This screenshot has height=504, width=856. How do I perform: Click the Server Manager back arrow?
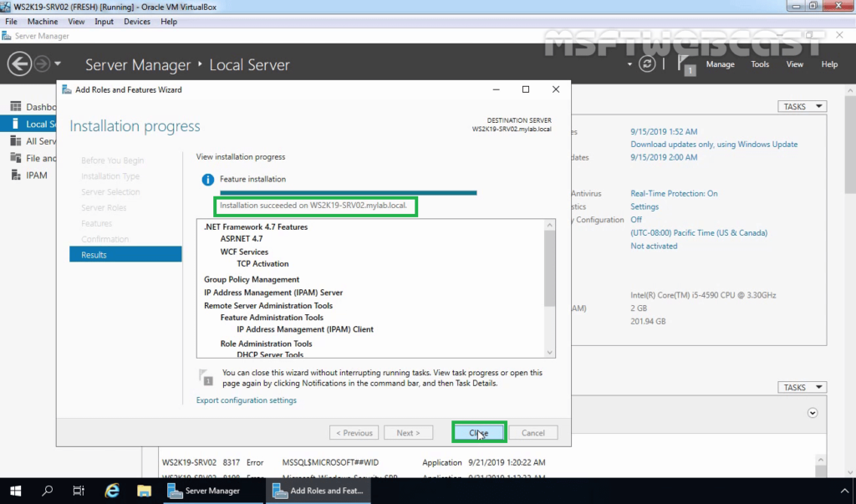(19, 64)
